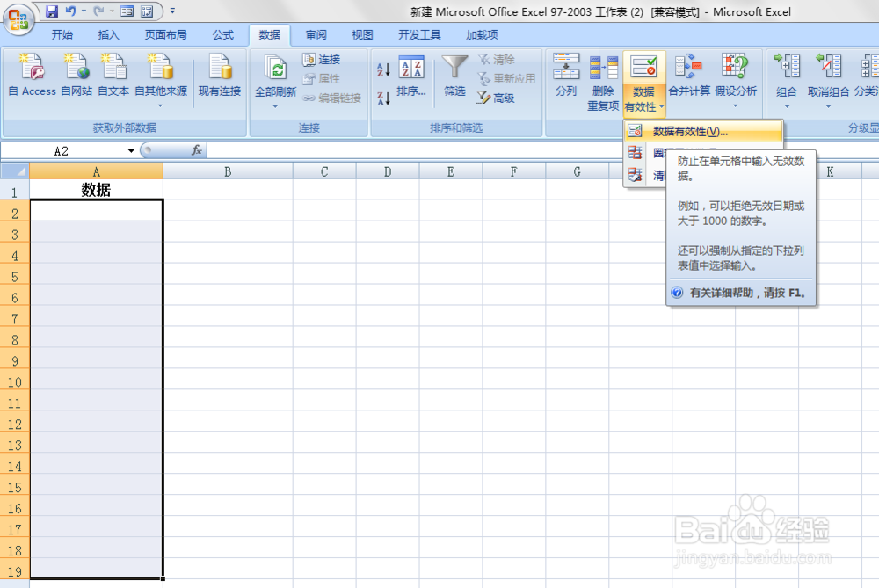Save the workbook via quick access toolbar
Viewport: 879px width, 588px height.
[x=52, y=11]
